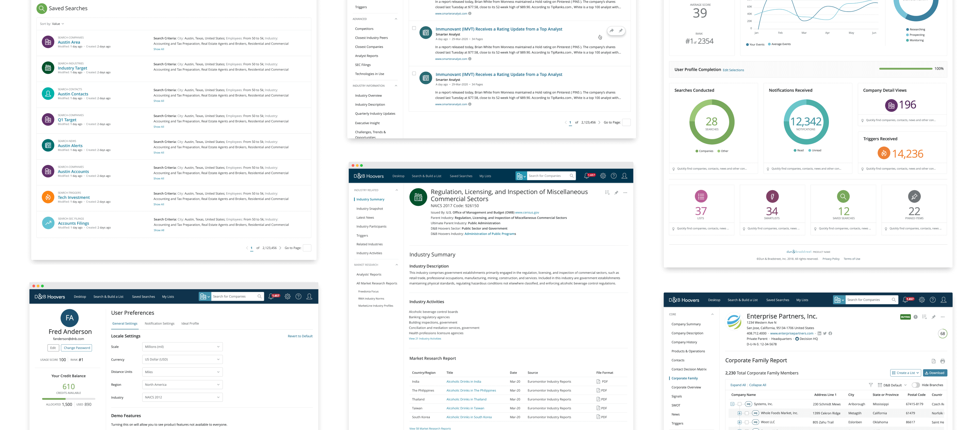Click the green Saved Searches icon above 12
The width and height of the screenshot is (980, 430).
(843, 197)
